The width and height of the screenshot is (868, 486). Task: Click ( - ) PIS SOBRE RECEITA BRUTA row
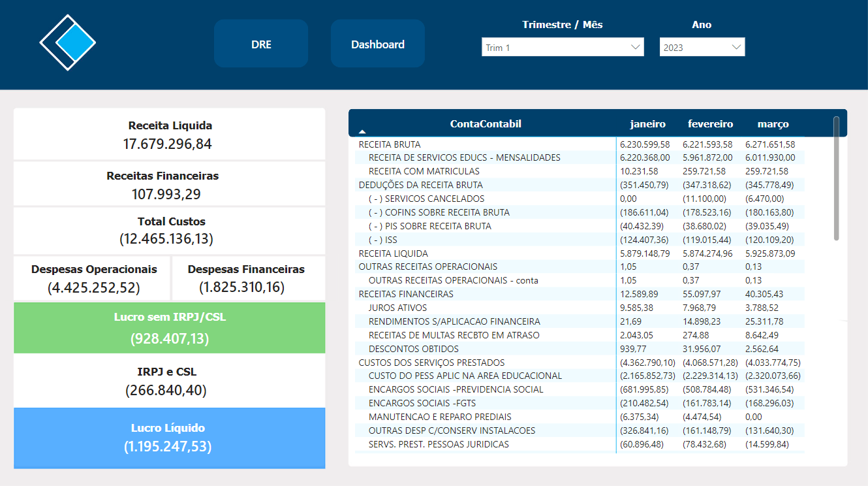click(x=580, y=226)
